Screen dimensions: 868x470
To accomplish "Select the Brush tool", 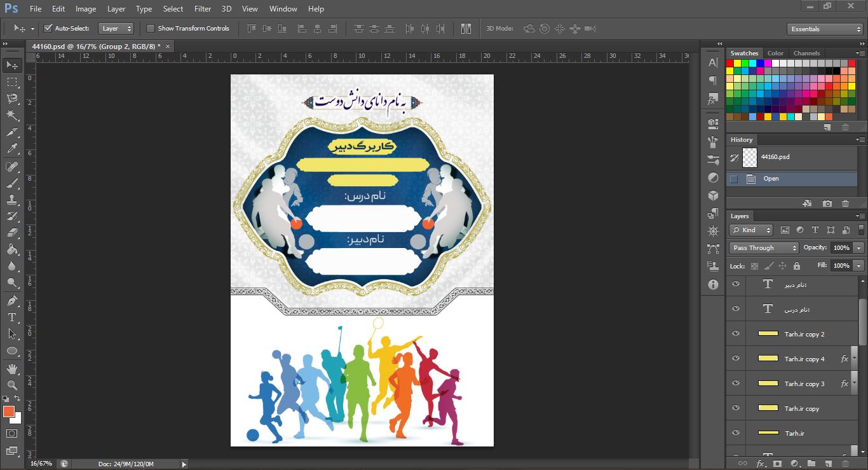I will pos(12,183).
